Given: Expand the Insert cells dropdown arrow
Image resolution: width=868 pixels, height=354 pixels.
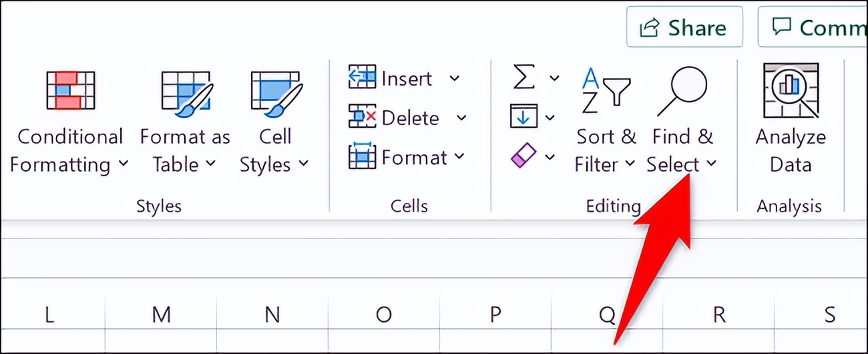Looking at the screenshot, I should pyautogui.click(x=455, y=78).
